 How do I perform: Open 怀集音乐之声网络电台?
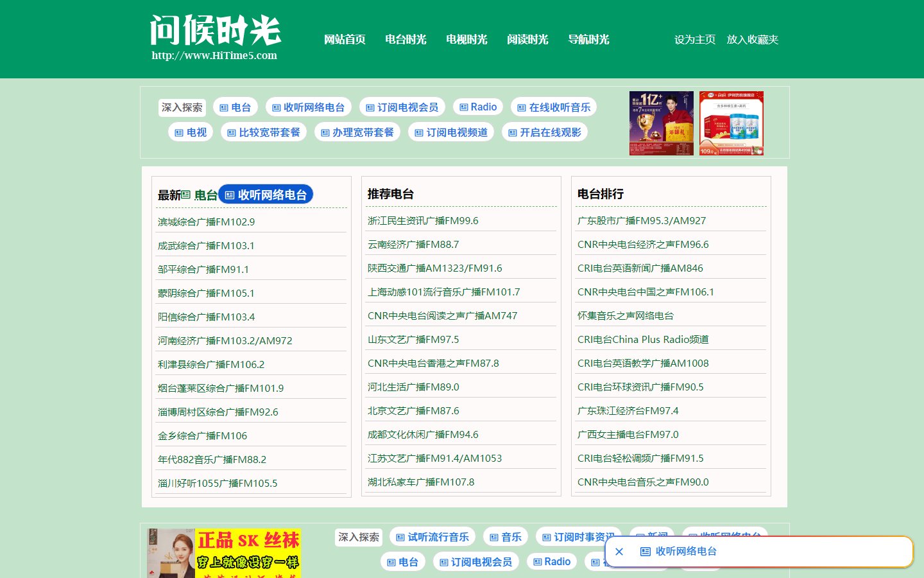tap(626, 316)
